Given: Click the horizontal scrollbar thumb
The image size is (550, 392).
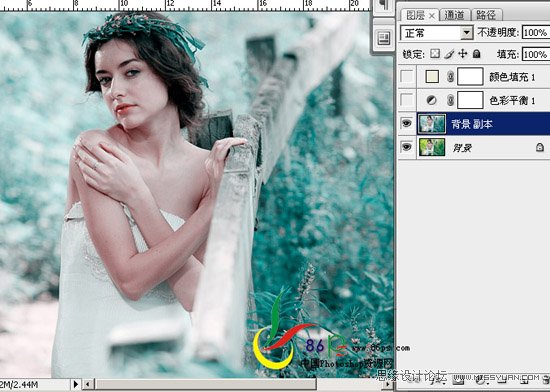Looking at the screenshot, I should [x=206, y=384].
